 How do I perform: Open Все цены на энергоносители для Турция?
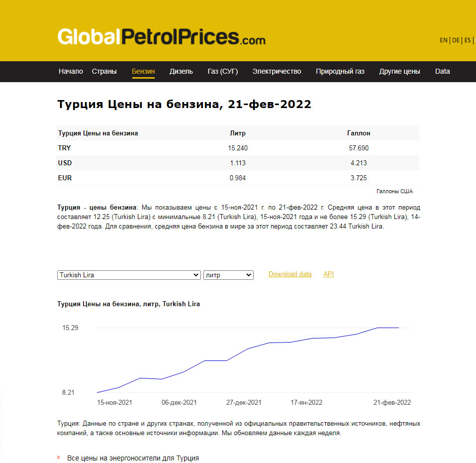tap(133, 458)
